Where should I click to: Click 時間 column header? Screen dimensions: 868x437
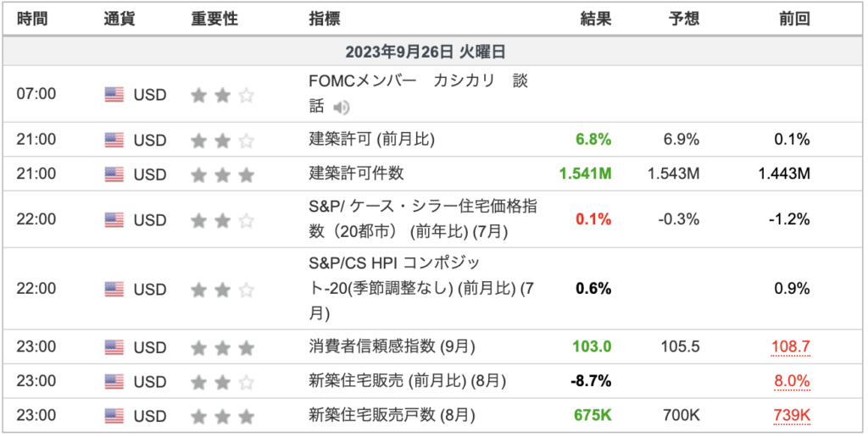(32, 19)
